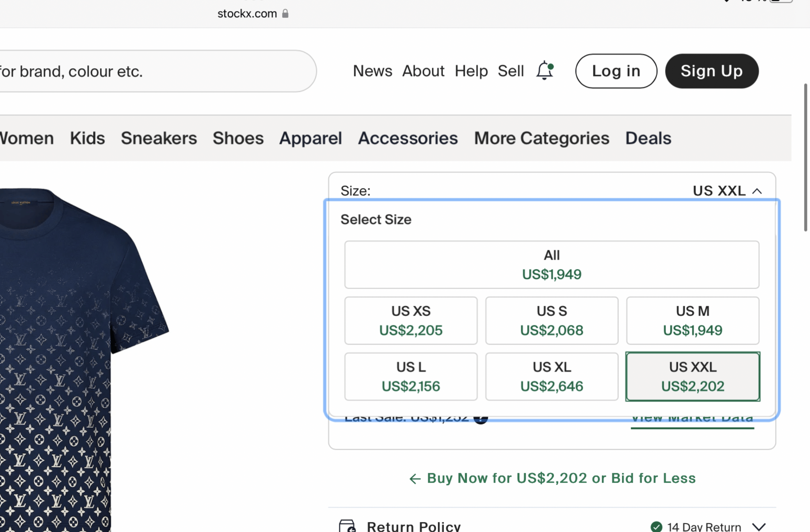810x532 pixels.
Task: Click the page vertical scrollbar
Action: click(805, 157)
